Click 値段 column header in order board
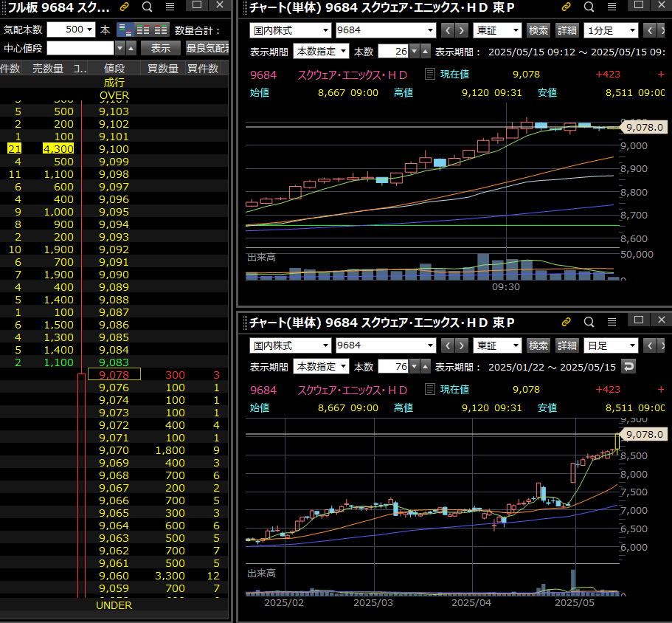The width and height of the screenshot is (672, 623). 114,69
